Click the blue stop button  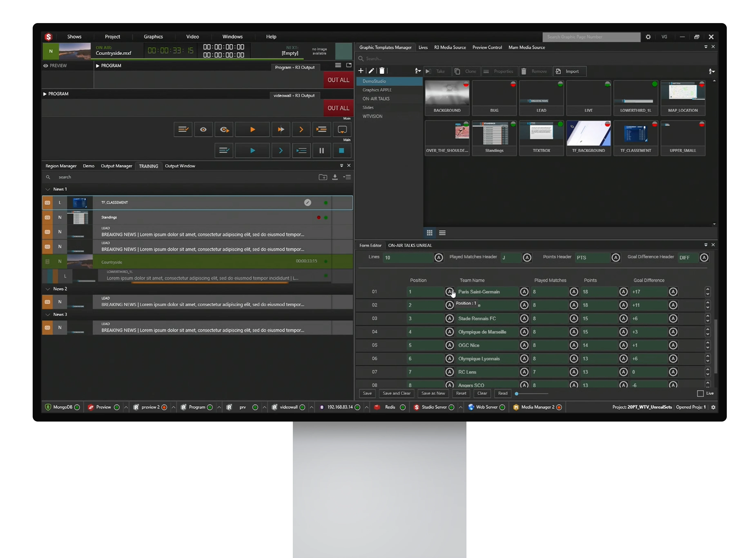point(341,151)
